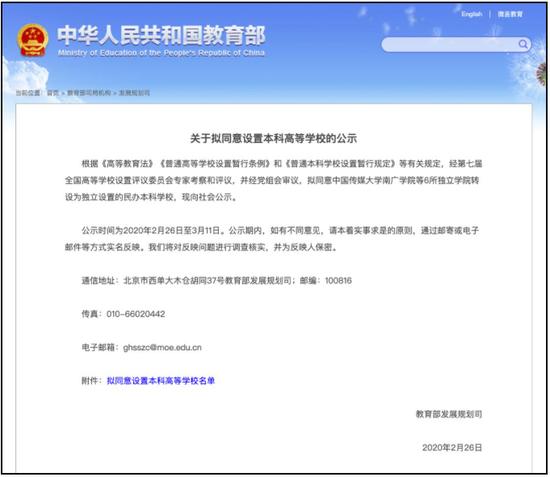Click the 中华人民共和国教育部 site title
The image size is (550, 477).
coord(161,35)
